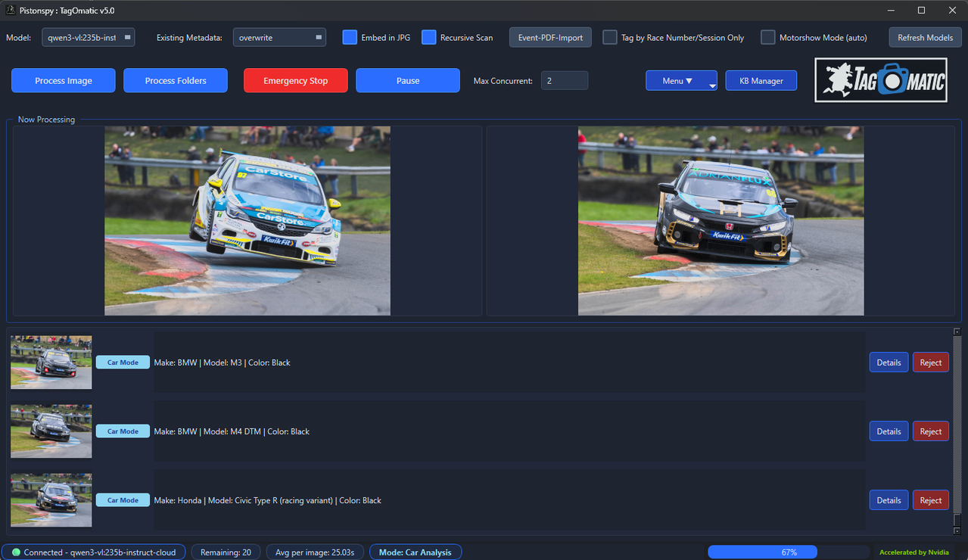This screenshot has height=560, width=968.
Task: Open thumbnail of the BMW M4 DTM result
Action: [x=51, y=431]
